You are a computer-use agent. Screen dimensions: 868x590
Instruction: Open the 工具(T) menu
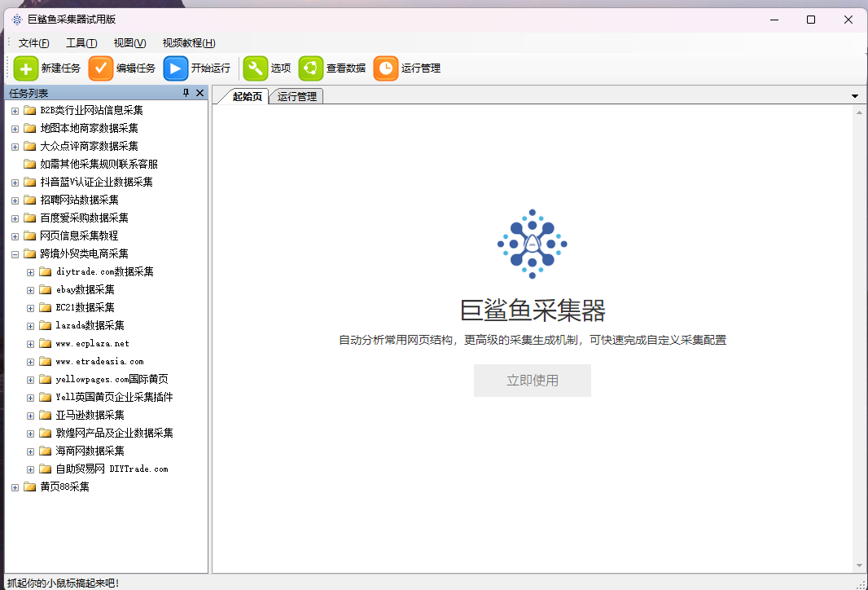point(81,43)
